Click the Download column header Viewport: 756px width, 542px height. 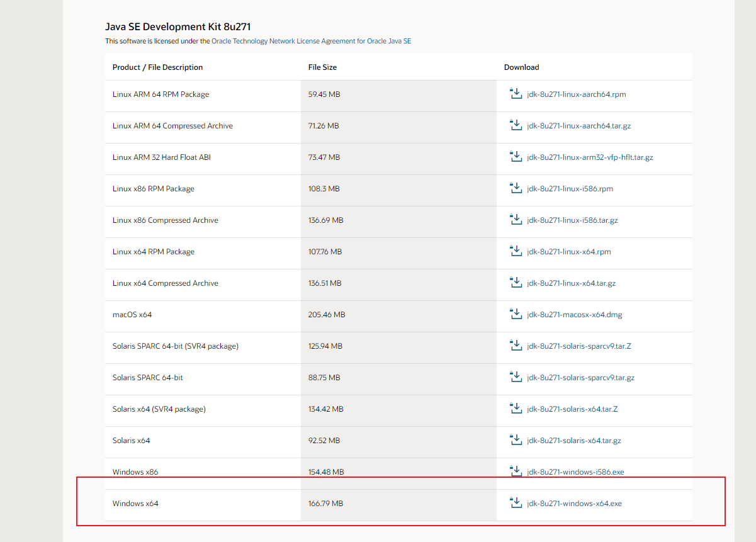pyautogui.click(x=522, y=67)
